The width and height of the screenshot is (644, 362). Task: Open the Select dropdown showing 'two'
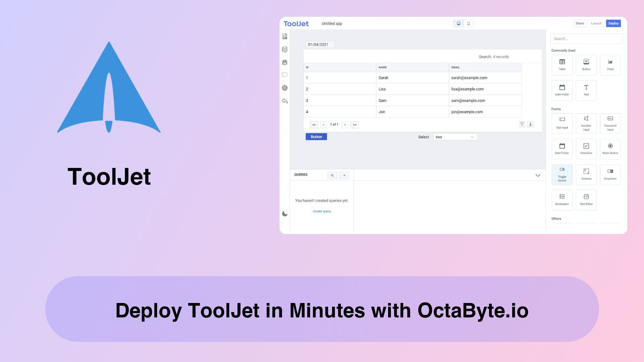(454, 136)
